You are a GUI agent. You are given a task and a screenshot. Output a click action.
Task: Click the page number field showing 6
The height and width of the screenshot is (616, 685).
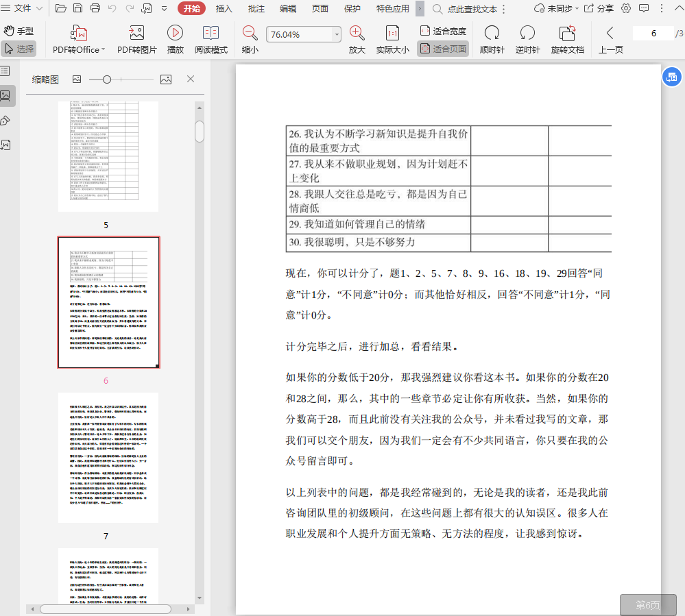click(x=653, y=33)
